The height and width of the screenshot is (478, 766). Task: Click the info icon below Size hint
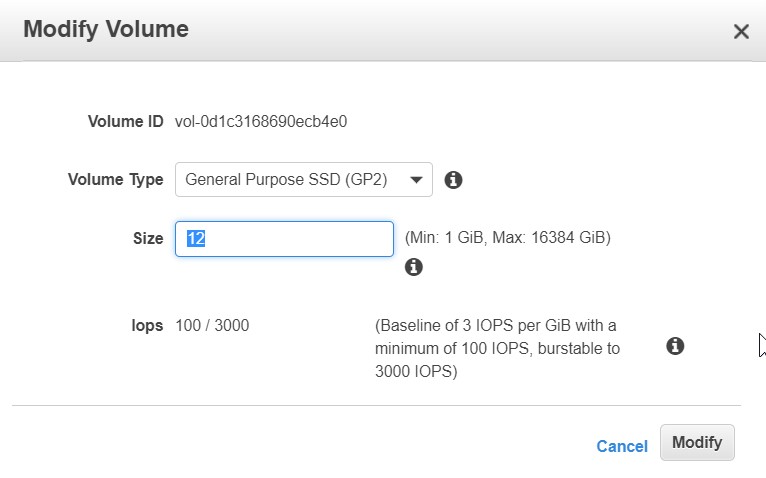(413, 267)
